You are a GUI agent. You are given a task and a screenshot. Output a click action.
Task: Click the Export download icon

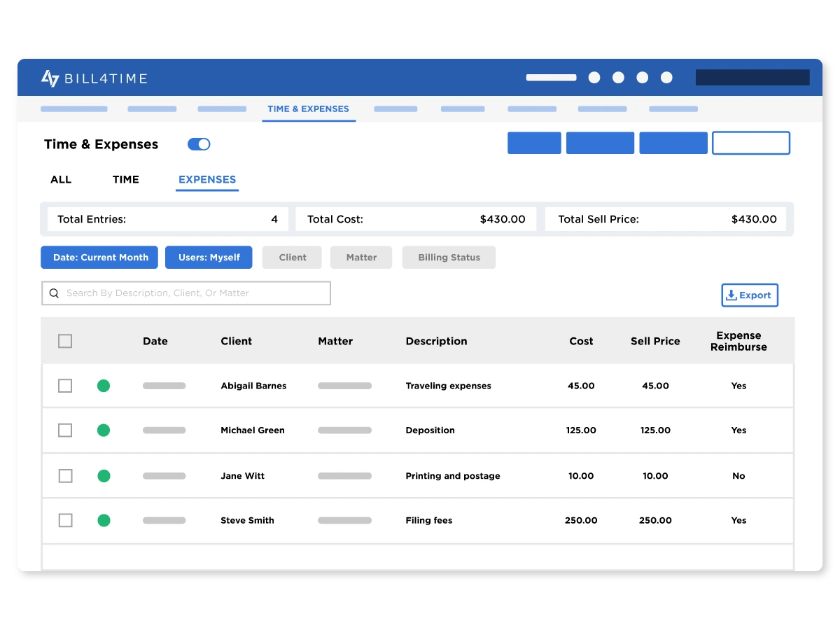tap(731, 295)
